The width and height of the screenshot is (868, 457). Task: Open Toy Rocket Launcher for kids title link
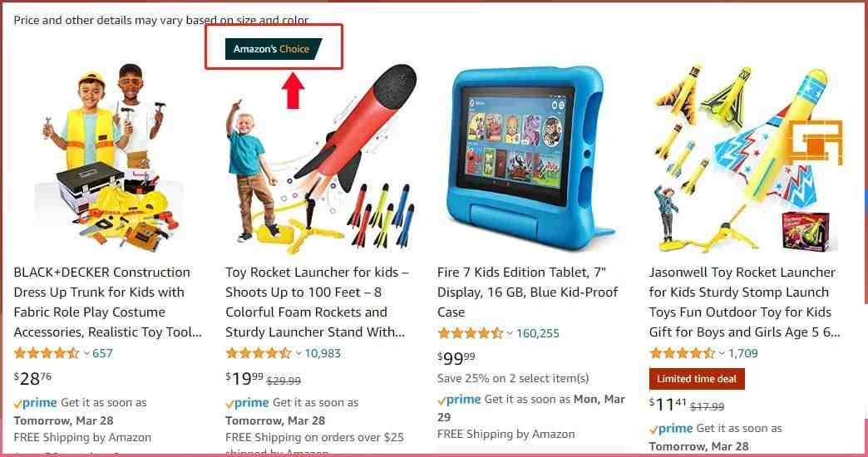pos(318,302)
